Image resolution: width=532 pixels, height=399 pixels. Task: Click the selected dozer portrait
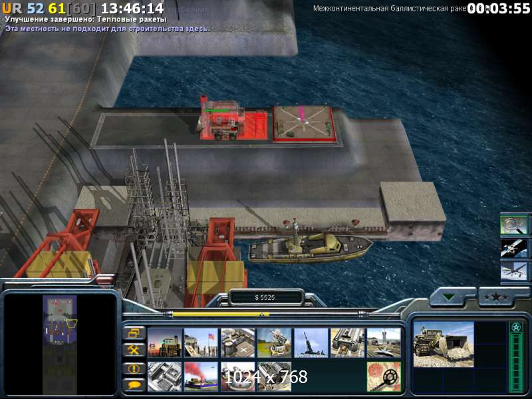[444, 344]
